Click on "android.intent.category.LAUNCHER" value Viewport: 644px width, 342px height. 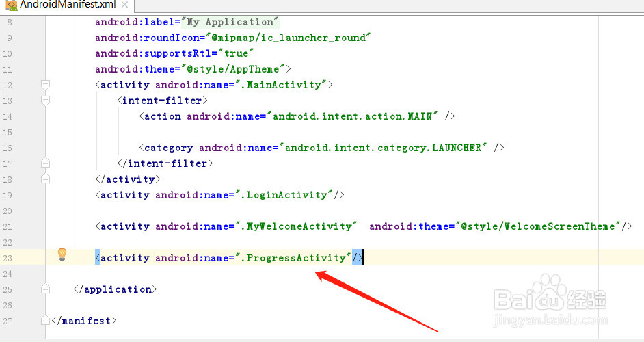(384, 148)
